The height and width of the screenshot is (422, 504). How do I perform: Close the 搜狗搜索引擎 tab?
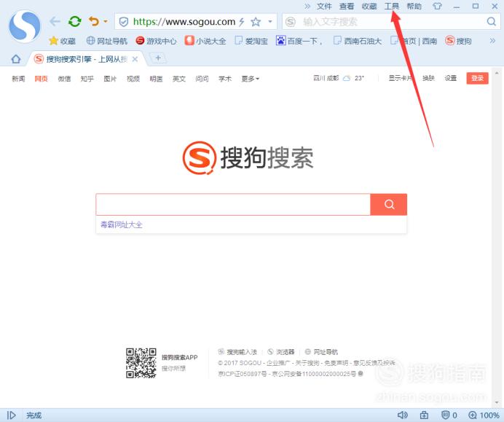click(x=135, y=59)
